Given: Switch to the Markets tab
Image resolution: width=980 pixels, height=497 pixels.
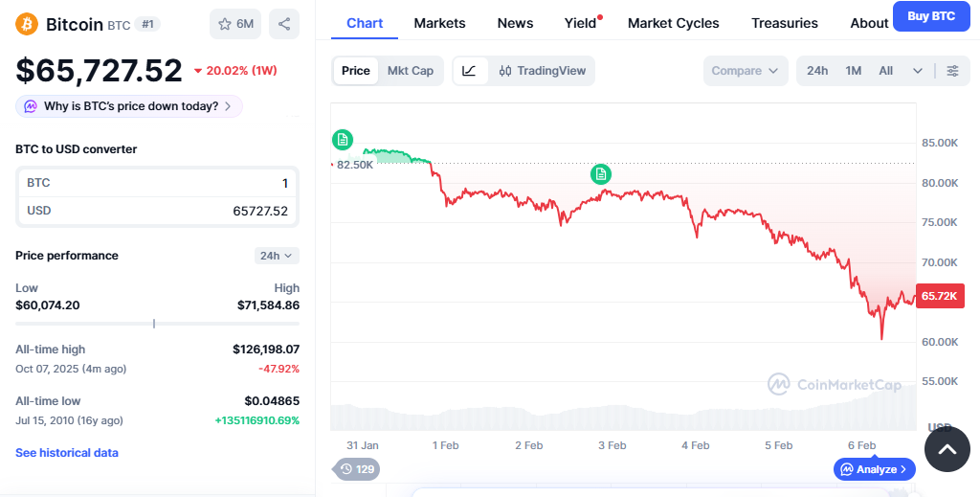Looking at the screenshot, I should pyautogui.click(x=439, y=23).
